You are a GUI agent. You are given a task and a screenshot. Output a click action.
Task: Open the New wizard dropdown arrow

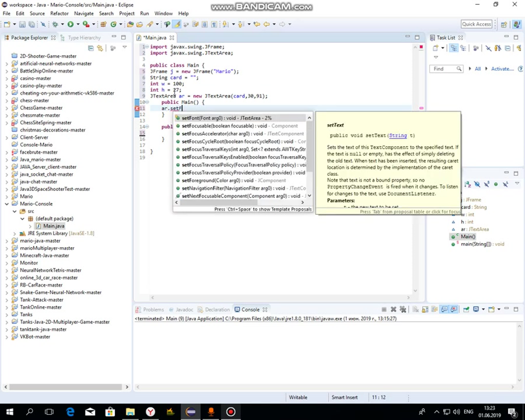(14, 24)
